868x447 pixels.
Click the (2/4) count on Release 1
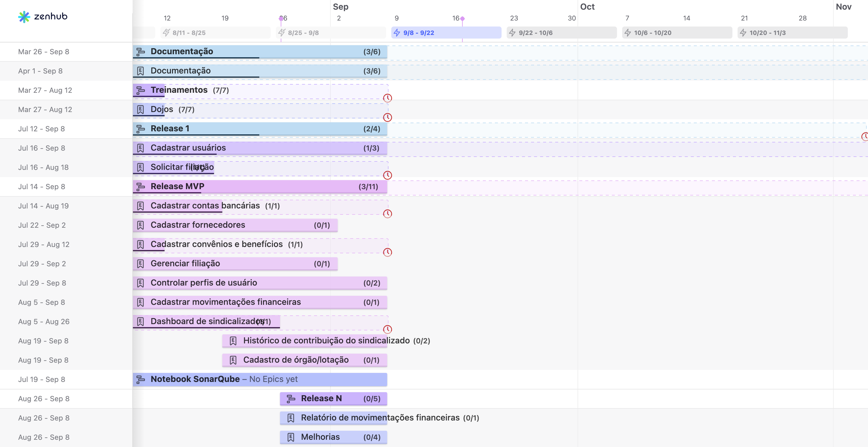[372, 129]
